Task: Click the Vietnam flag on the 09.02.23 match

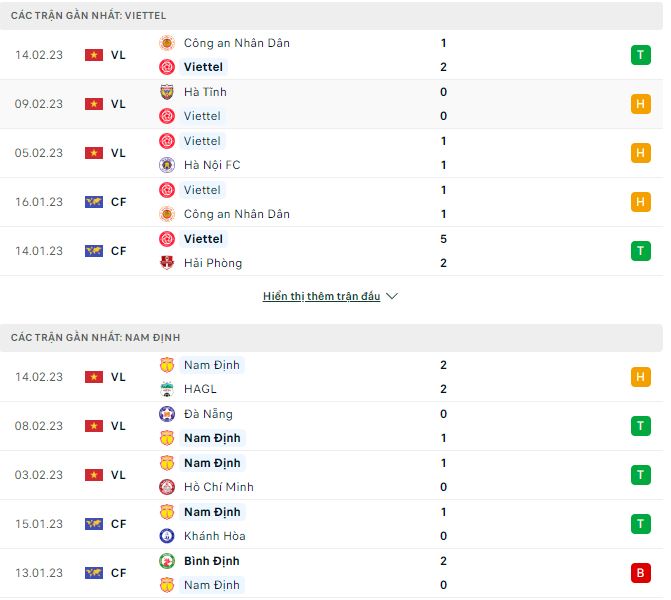Action: coord(94,104)
